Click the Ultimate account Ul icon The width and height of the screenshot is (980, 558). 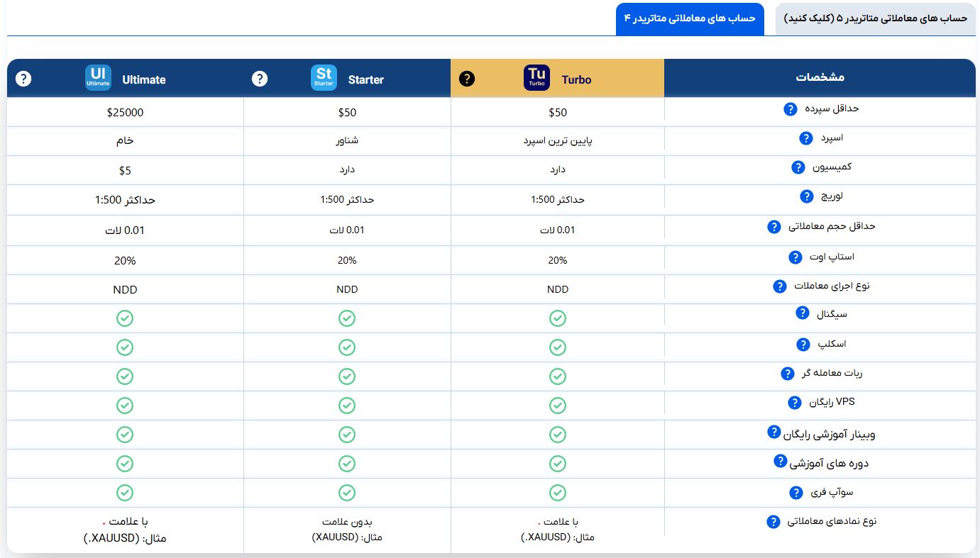(x=97, y=78)
